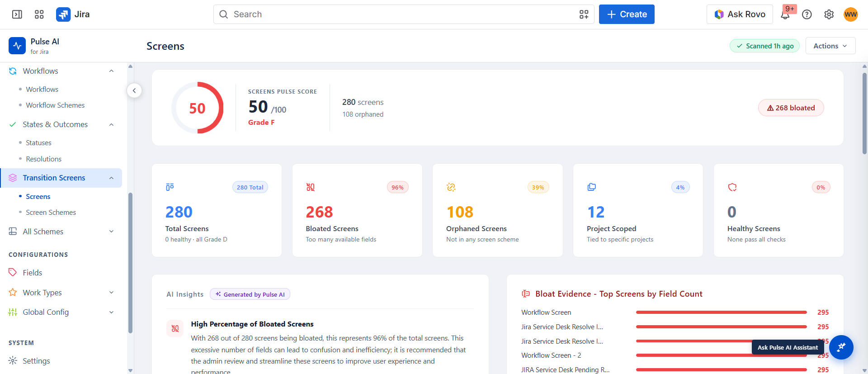Click the "Workflow Screen" bloat row label
This screenshot has width=868, height=374.
pyautogui.click(x=546, y=312)
